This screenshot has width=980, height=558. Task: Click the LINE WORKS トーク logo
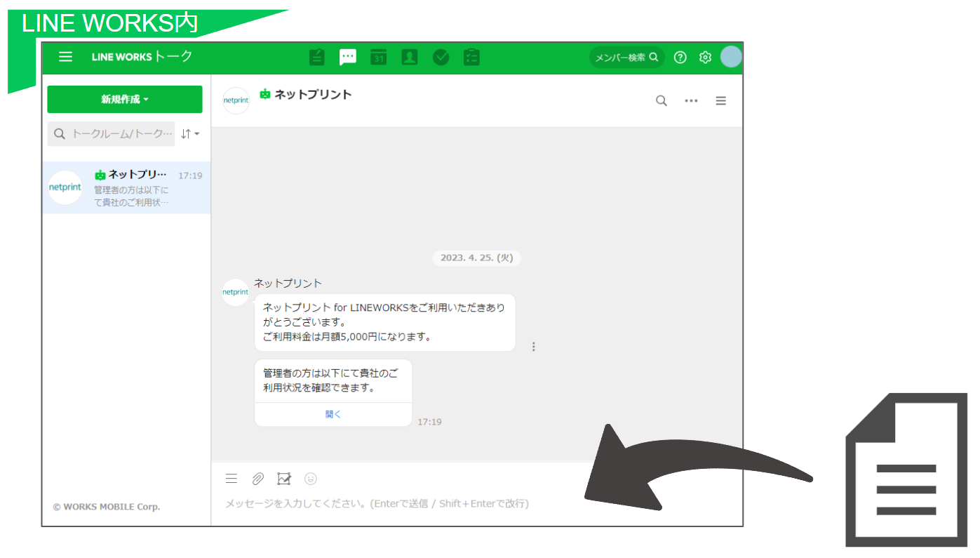pos(142,57)
